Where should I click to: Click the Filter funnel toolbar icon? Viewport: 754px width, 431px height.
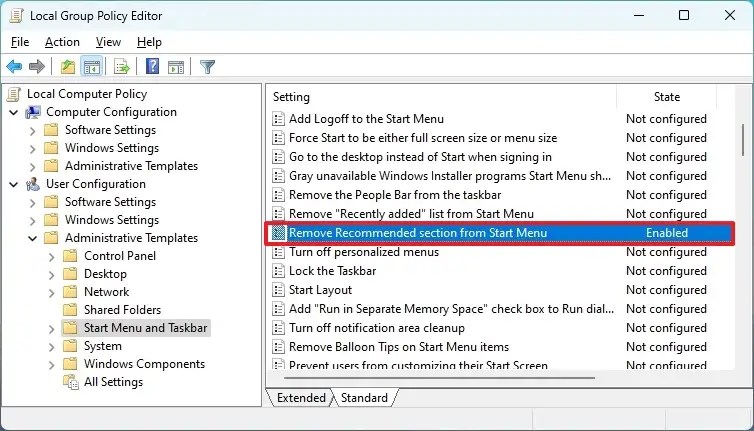pos(207,67)
